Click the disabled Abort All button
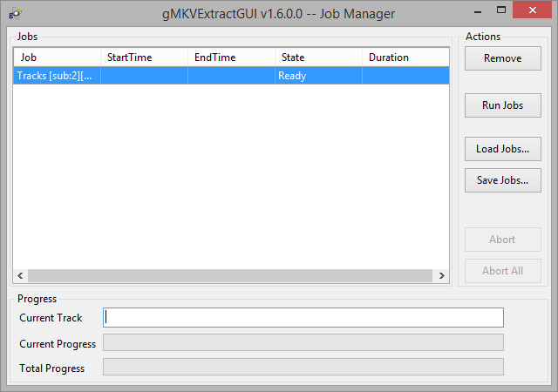This screenshot has width=558, height=392. tap(503, 271)
